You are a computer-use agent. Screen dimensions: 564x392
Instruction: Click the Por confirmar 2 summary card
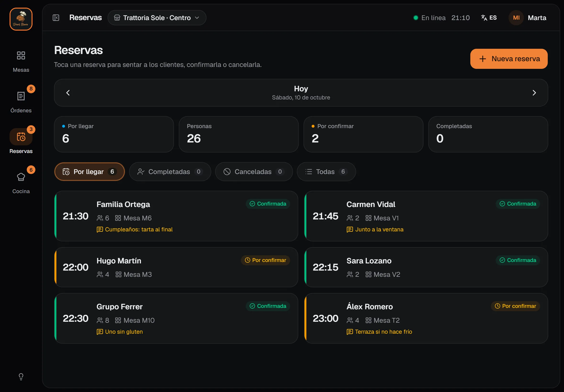(363, 134)
